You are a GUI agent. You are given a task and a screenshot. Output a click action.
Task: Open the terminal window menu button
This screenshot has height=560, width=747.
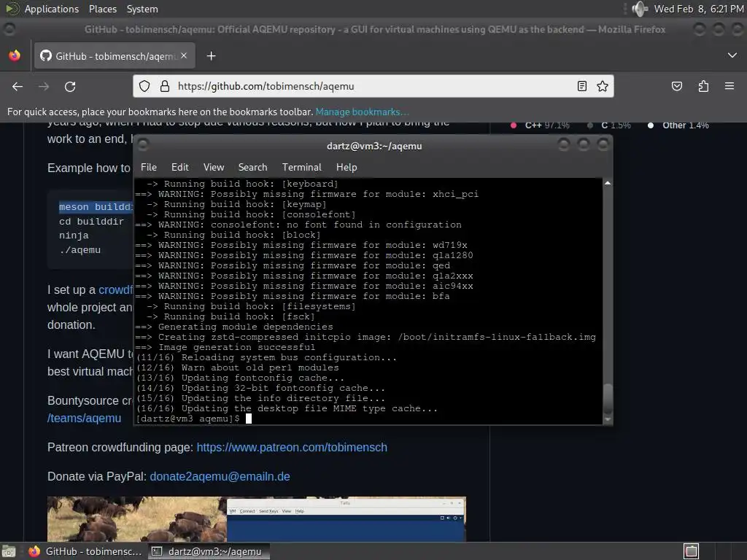click(143, 144)
